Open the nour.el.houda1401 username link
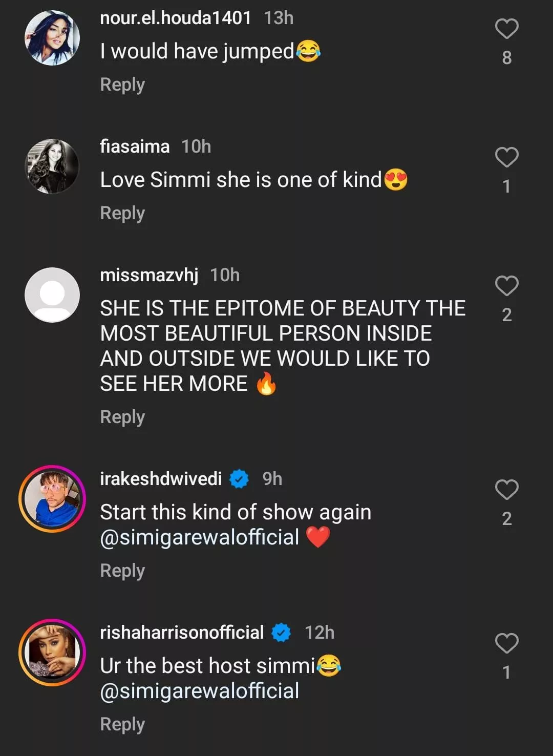Image resolution: width=553 pixels, height=756 pixels. click(175, 18)
